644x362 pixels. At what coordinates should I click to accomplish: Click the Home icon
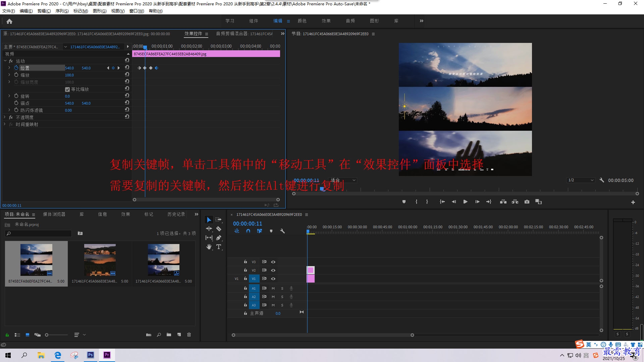tap(9, 21)
